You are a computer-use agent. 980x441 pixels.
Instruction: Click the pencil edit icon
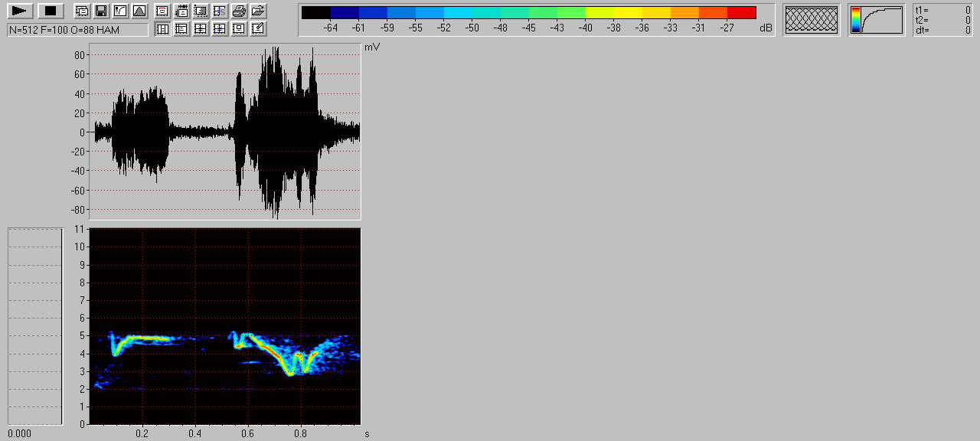(258, 29)
